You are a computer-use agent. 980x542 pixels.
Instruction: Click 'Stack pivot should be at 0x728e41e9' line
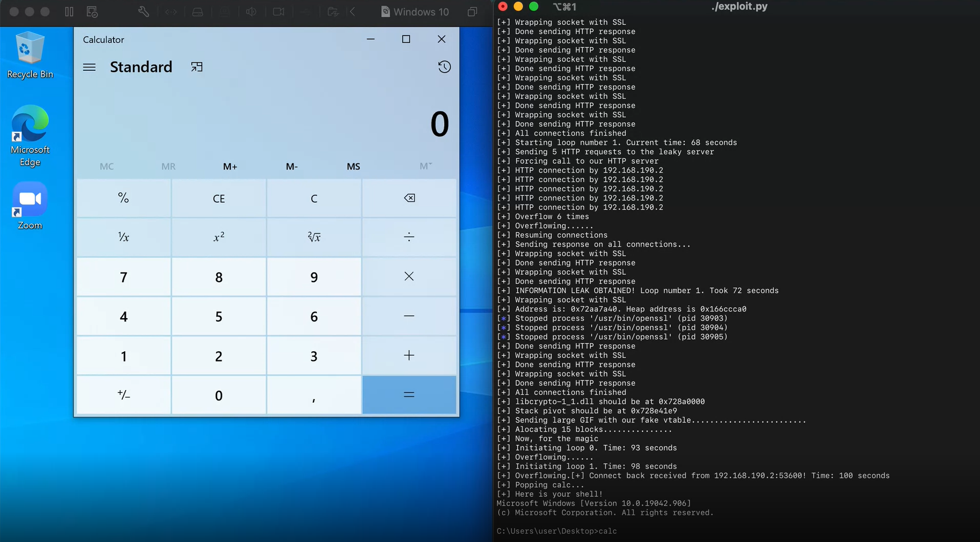(x=587, y=411)
